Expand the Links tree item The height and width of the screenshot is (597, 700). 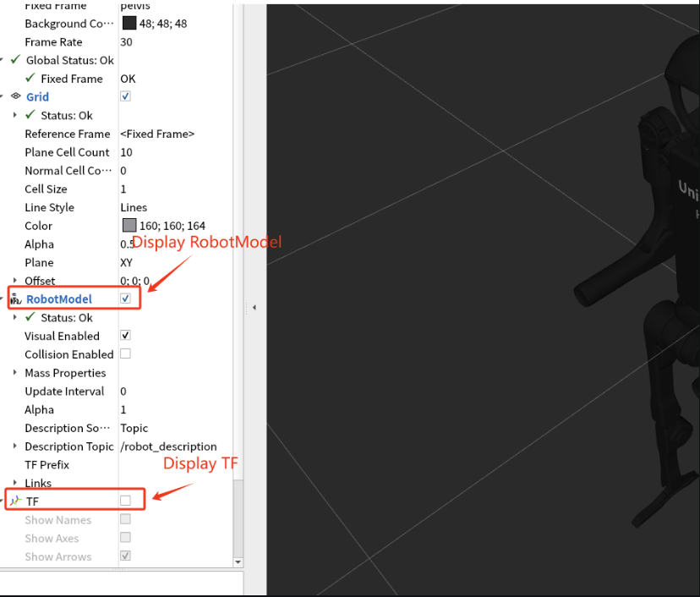point(15,483)
